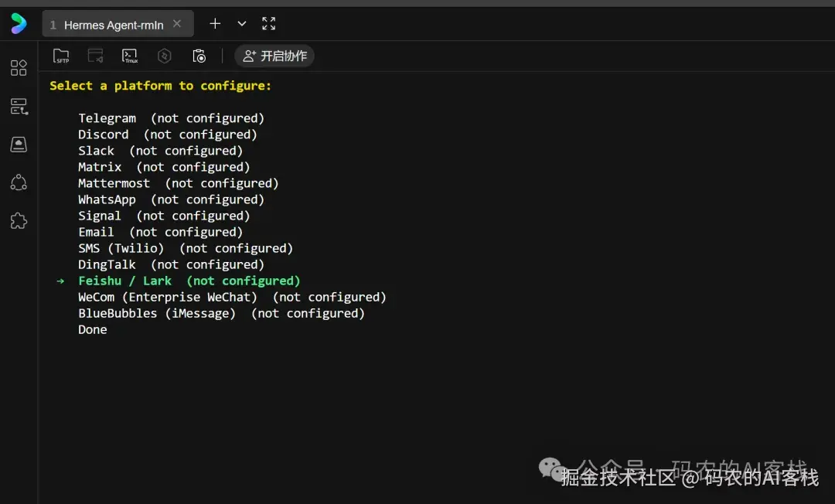Add a new session tab with plus
The width and height of the screenshot is (835, 504).
[x=215, y=23]
